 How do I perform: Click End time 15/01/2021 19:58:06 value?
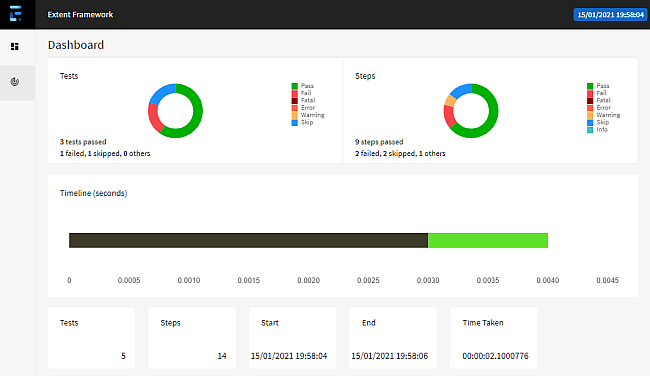[390, 356]
